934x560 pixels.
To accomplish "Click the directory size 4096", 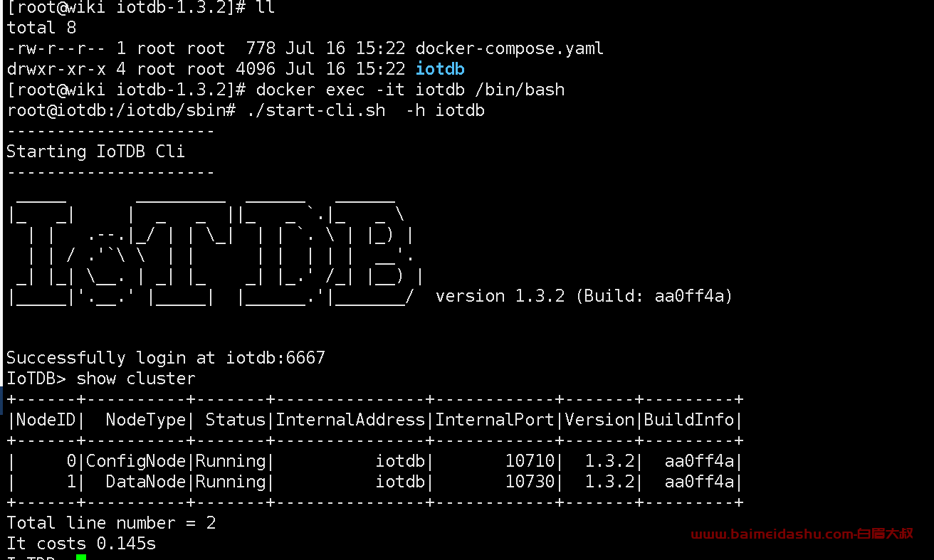I will tap(256, 69).
